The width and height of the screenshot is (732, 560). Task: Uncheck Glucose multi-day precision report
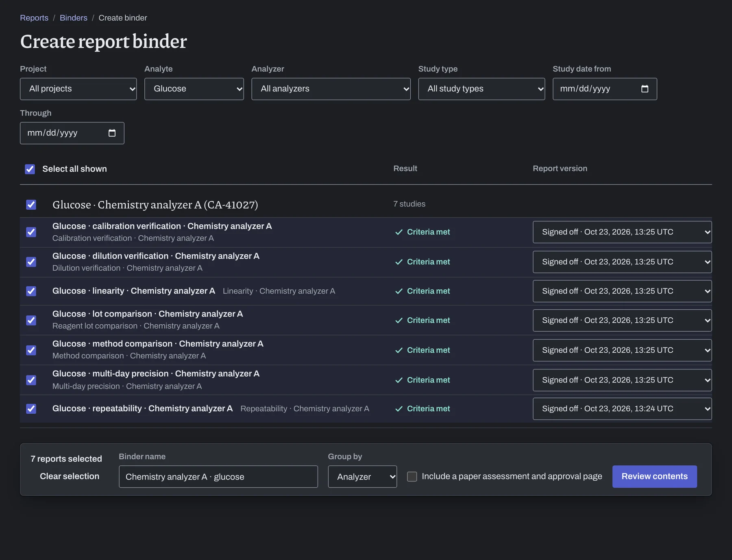point(31,380)
